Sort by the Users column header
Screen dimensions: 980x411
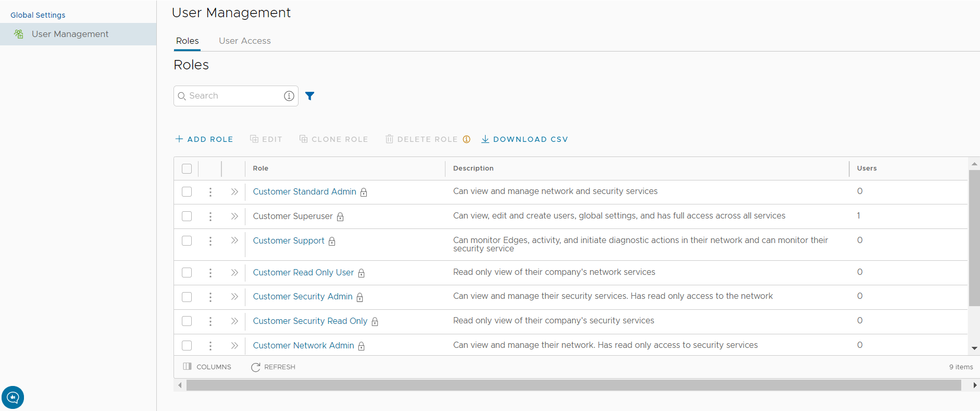[x=866, y=168]
